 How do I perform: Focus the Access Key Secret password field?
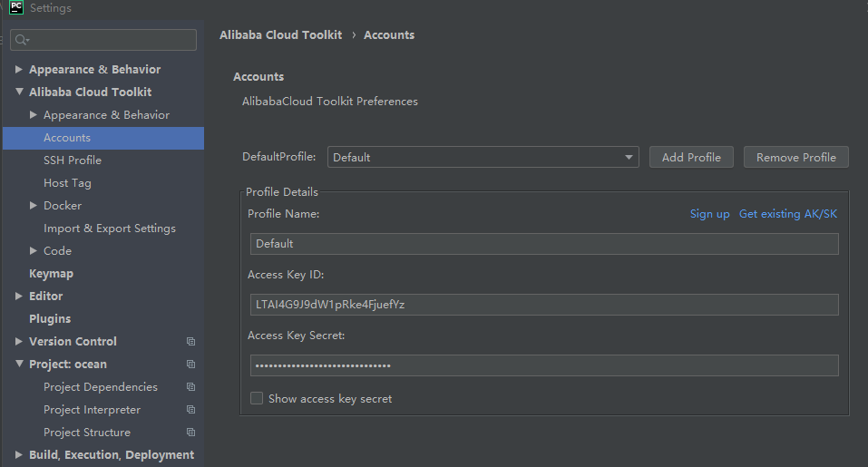click(x=544, y=365)
